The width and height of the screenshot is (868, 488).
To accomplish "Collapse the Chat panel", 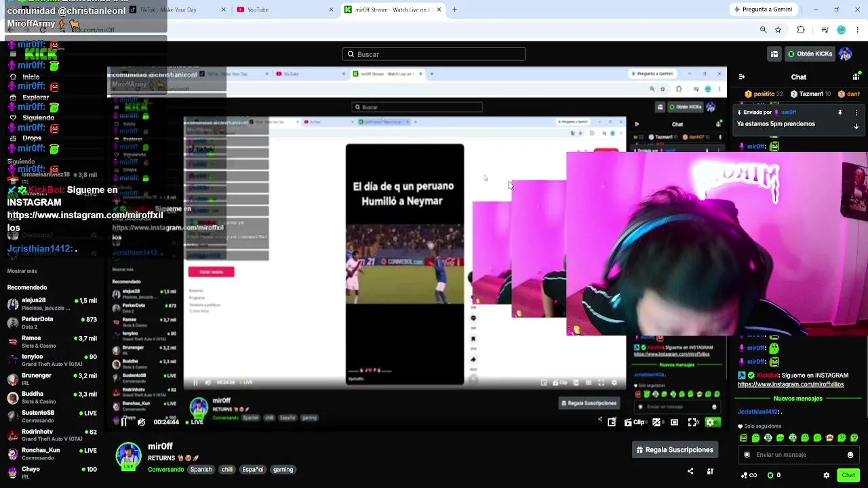I will (741, 77).
